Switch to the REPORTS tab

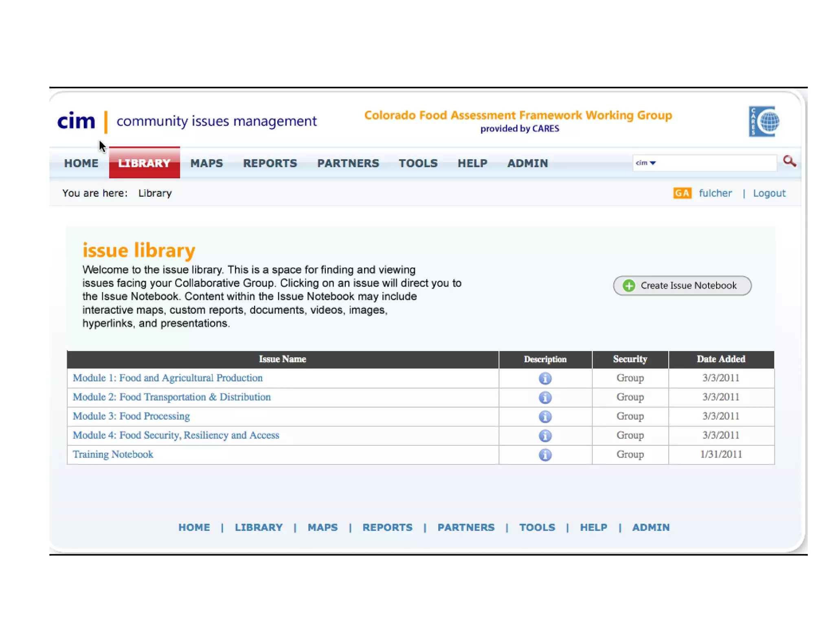(x=270, y=163)
